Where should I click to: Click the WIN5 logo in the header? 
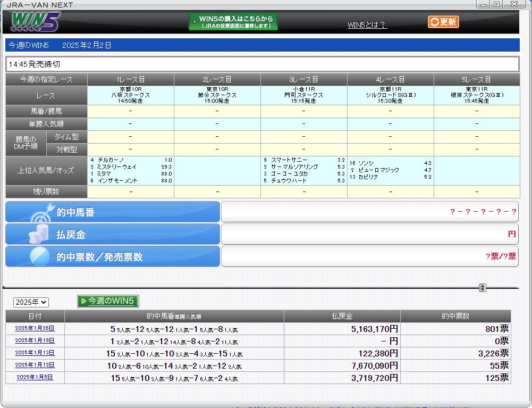pyautogui.click(x=35, y=22)
